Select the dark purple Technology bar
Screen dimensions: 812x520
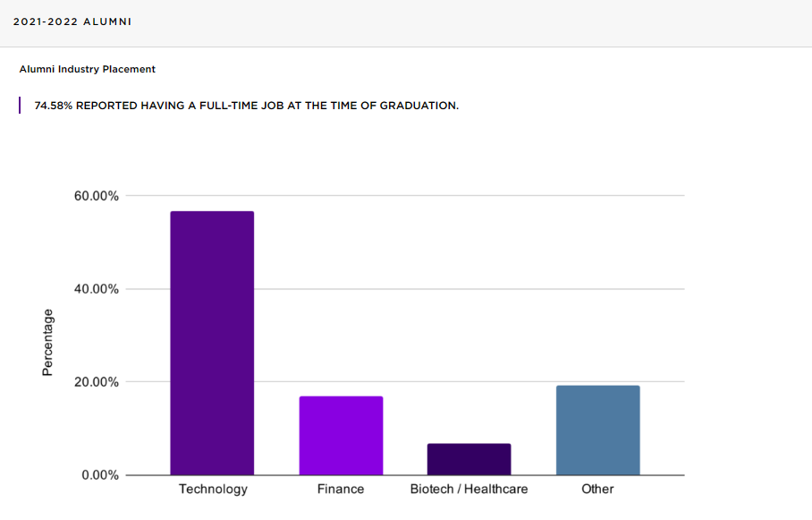click(212, 343)
